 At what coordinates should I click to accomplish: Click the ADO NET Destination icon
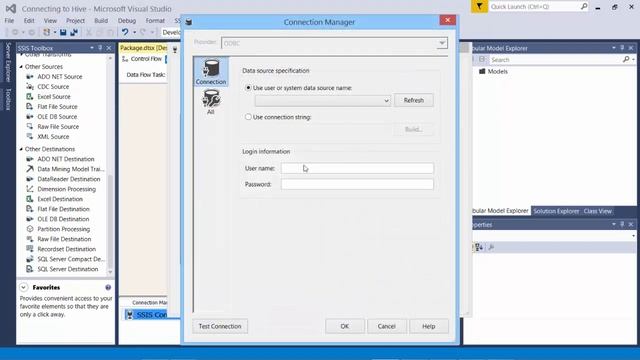pyautogui.click(x=30, y=159)
